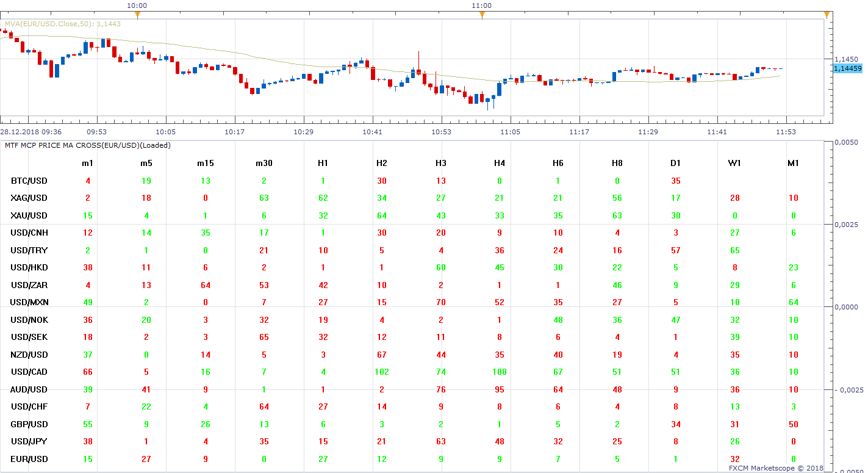Click XAU/USD H2 value 64
868x473 pixels.
tap(382, 215)
